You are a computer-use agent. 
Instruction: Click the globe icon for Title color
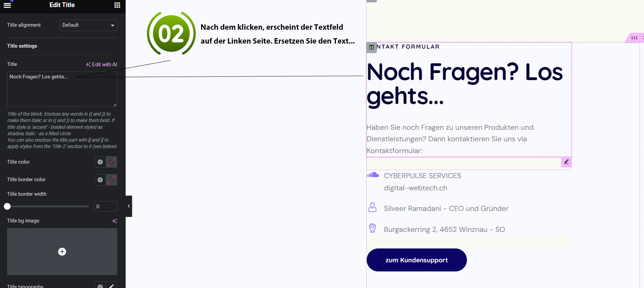100,162
